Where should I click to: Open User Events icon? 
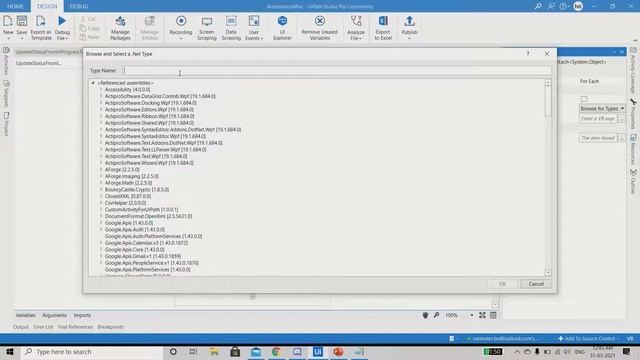point(254,21)
